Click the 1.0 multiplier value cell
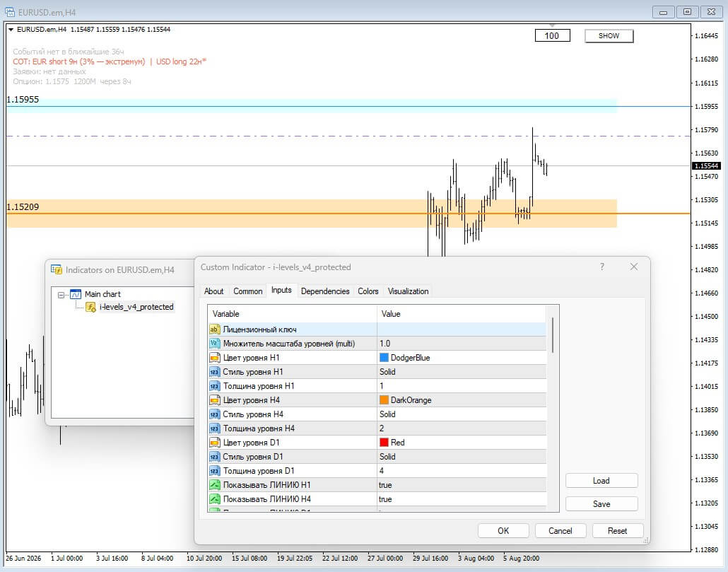 462,344
